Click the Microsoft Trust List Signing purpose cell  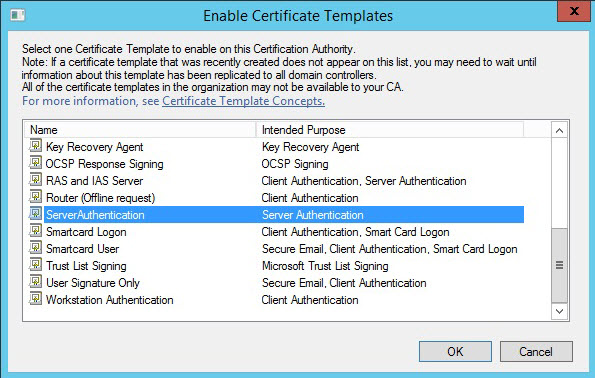point(325,266)
